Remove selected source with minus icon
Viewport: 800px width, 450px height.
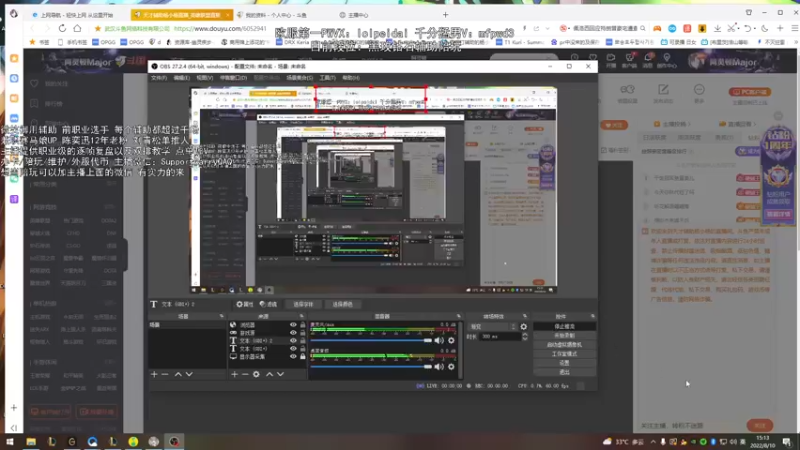tap(245, 374)
